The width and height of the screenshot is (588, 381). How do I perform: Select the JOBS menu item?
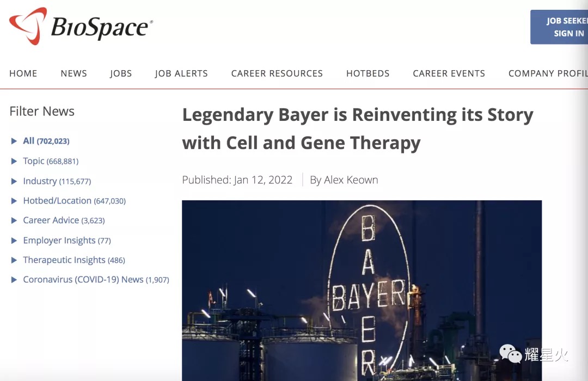pyautogui.click(x=121, y=73)
